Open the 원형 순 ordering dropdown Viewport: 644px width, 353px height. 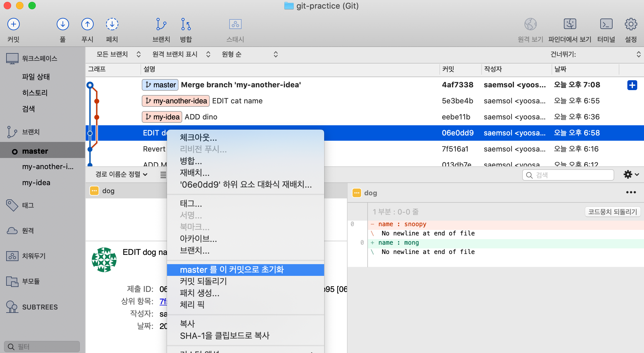click(x=250, y=54)
